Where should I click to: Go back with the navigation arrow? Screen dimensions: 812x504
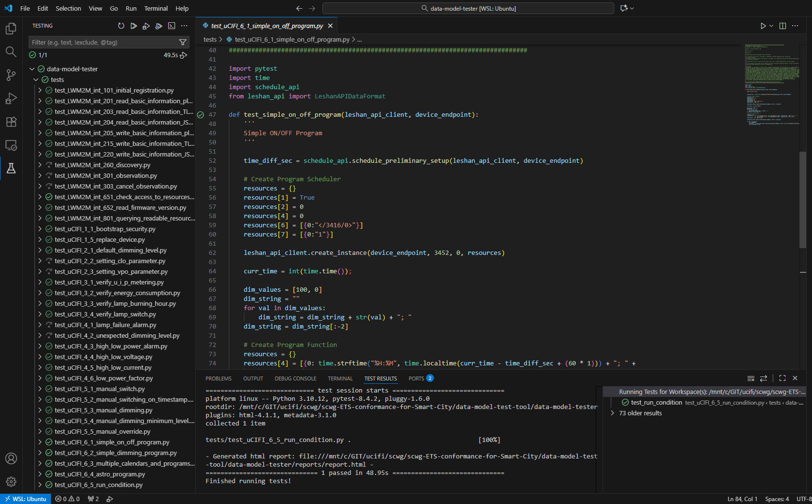tap(299, 8)
